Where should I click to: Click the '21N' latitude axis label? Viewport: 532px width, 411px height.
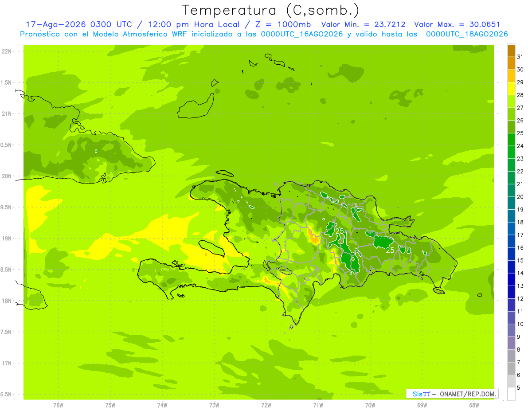point(7,114)
